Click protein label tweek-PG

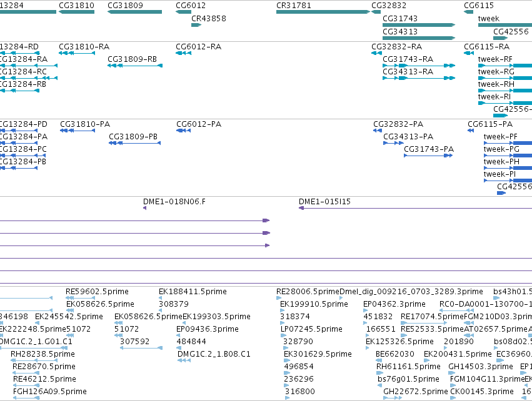pyautogui.click(x=501, y=149)
